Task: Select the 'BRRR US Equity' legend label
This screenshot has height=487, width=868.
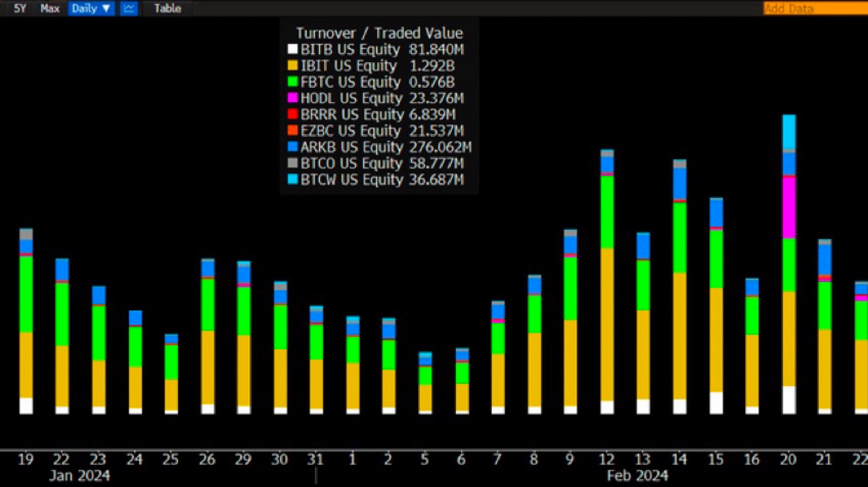Action: 352,115
